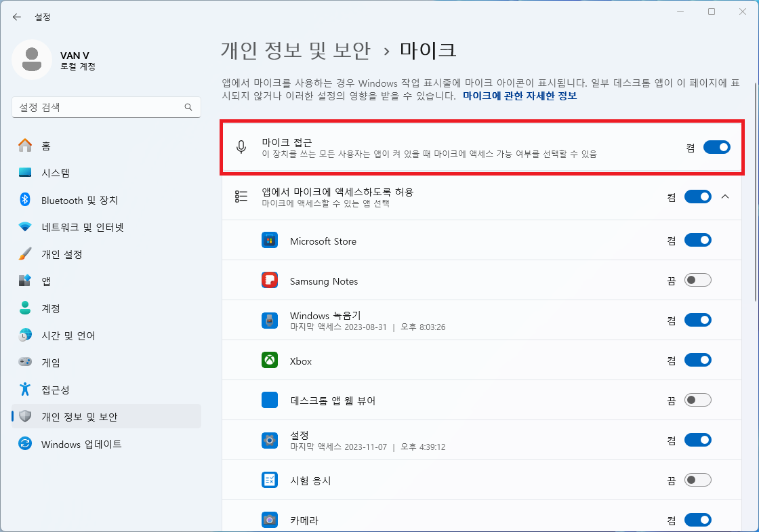Disable the 마이크 접근 master toggle

(x=716, y=146)
